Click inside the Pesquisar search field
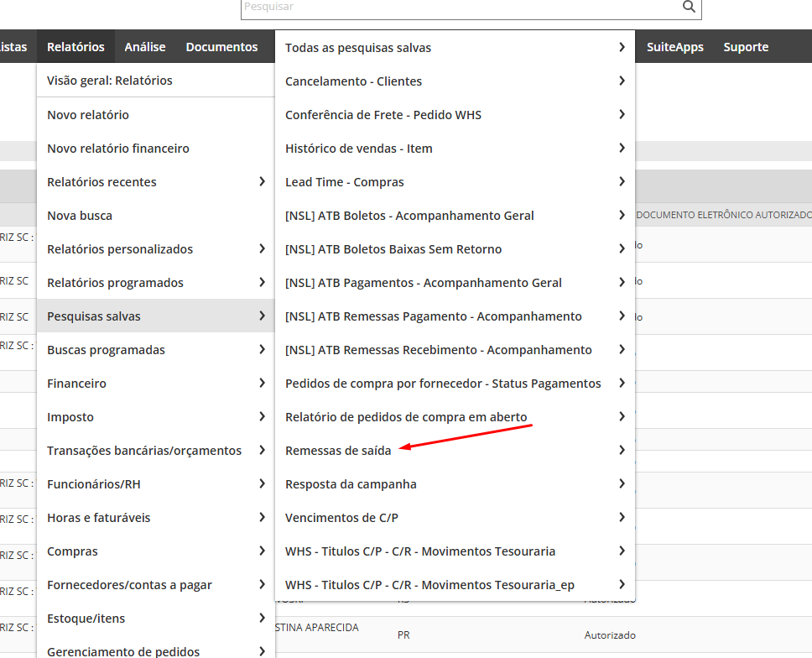 pyautogui.click(x=453, y=7)
